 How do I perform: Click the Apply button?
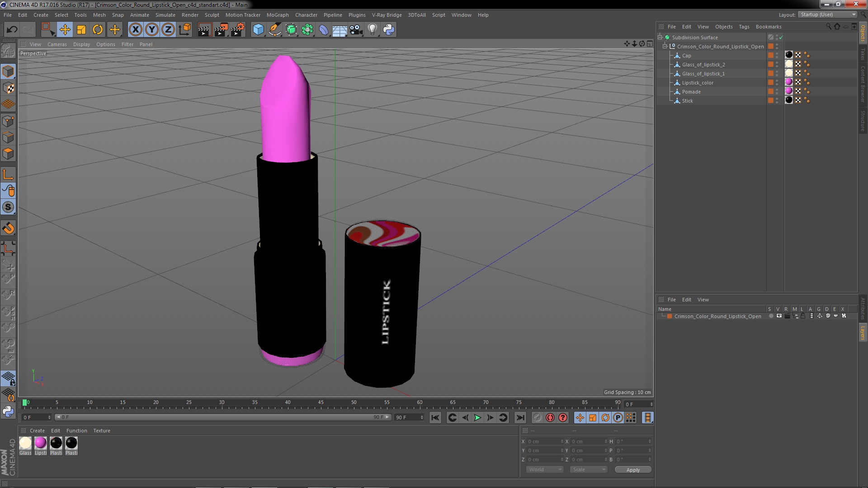coord(633,470)
